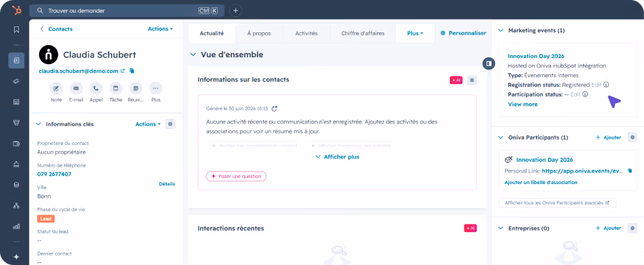Screen dimensions: 644x265
Task: Open gear settings for Informations sur les contacts
Action: tap(472, 80)
